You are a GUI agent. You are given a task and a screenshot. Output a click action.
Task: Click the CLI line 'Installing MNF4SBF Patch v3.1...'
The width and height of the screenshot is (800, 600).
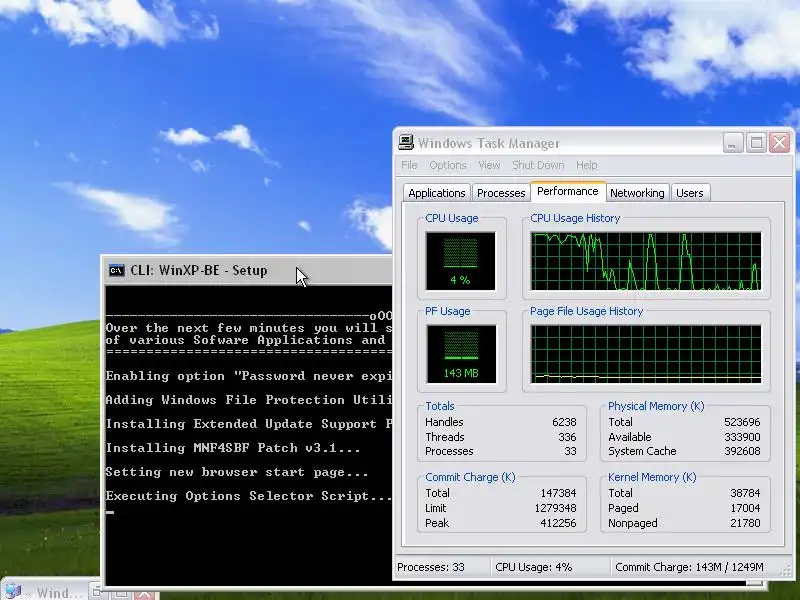click(233, 448)
